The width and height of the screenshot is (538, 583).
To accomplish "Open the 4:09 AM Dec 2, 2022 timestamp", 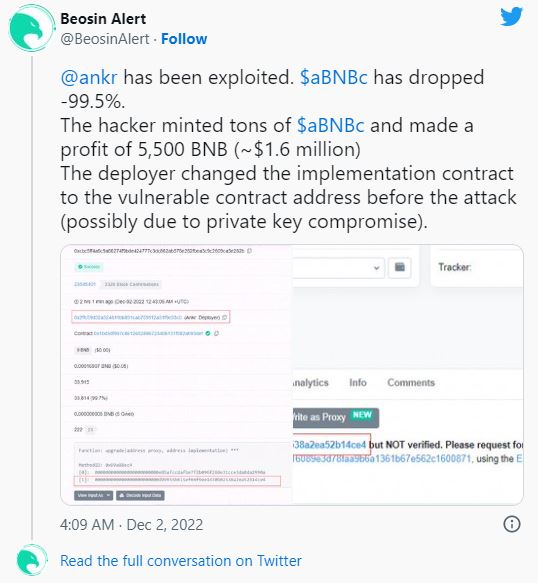I will click(x=132, y=525).
